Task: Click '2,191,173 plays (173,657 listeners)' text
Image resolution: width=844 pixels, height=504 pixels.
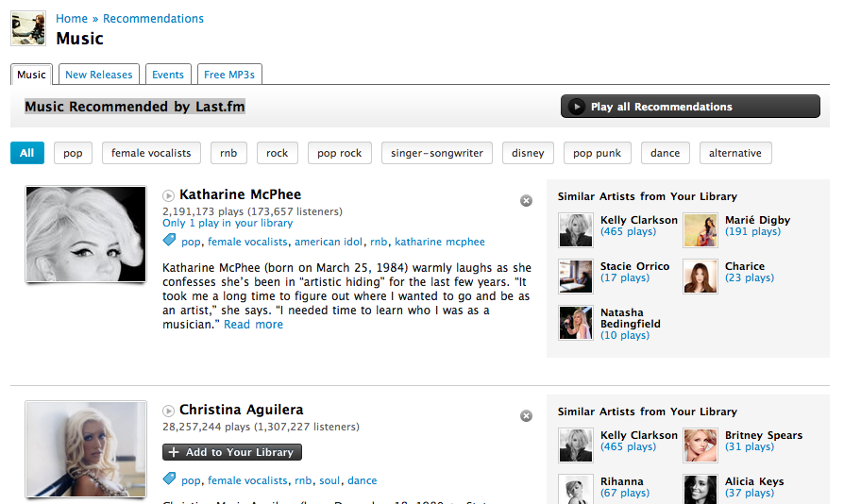Action: [252, 211]
